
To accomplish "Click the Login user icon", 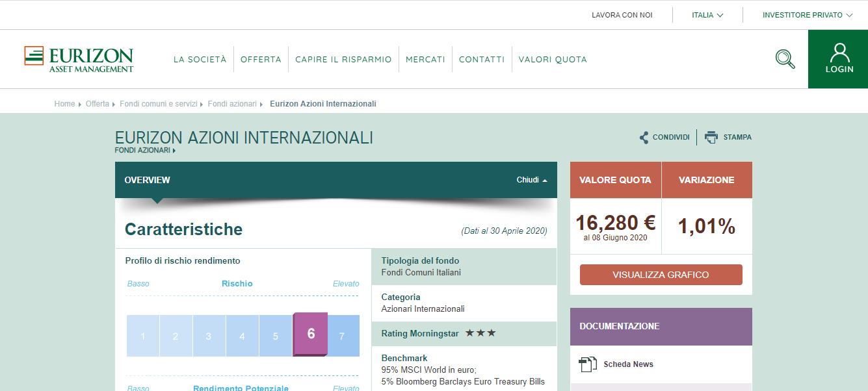I will (839, 53).
